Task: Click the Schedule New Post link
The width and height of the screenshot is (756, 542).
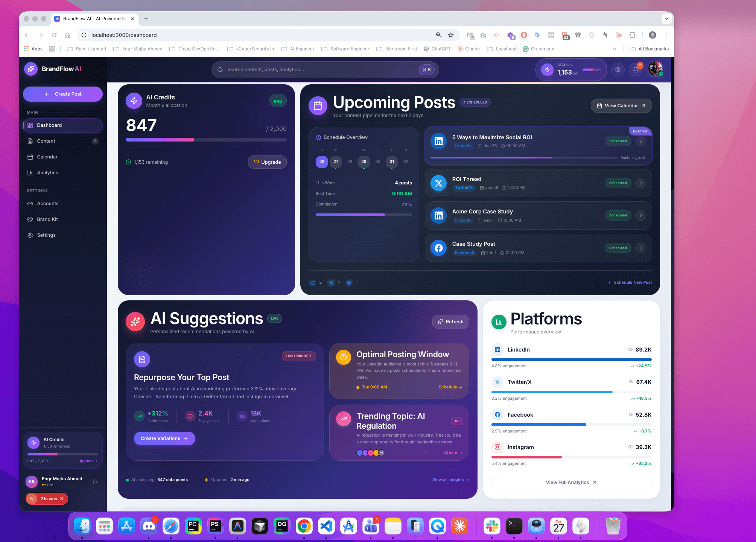Action: [x=633, y=282]
